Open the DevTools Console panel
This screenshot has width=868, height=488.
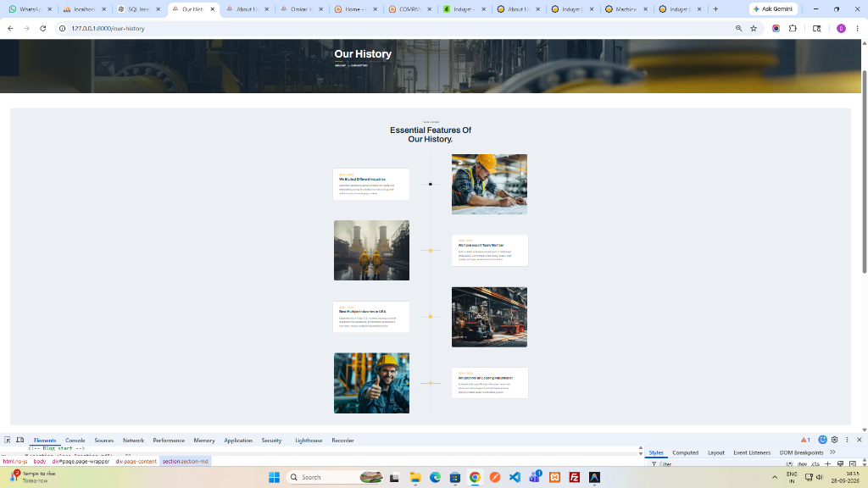coord(75,441)
